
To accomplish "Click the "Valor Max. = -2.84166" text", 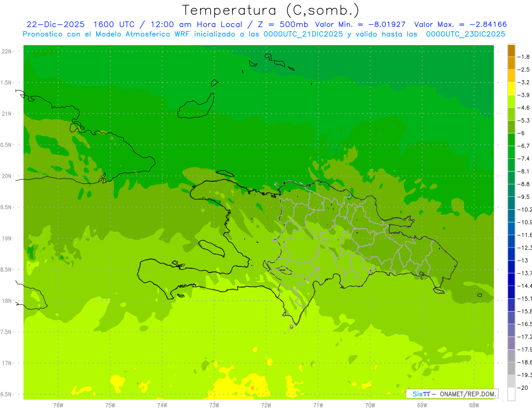I will [x=460, y=25].
